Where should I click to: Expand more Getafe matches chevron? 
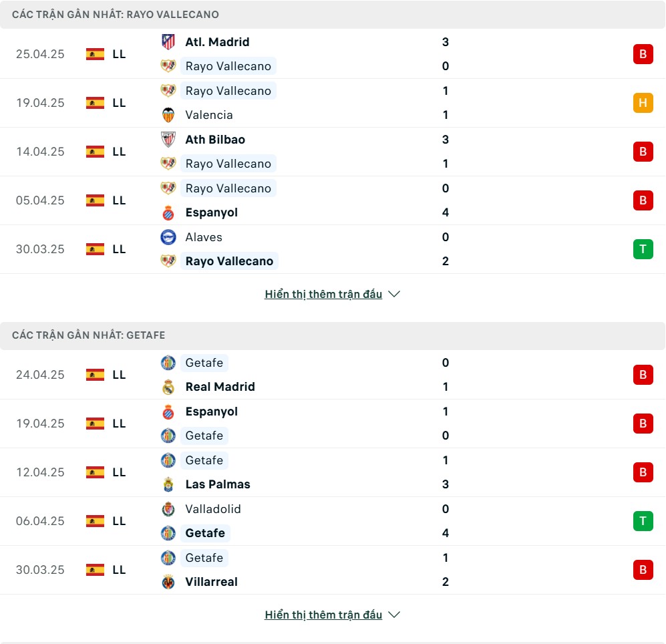[394, 615]
